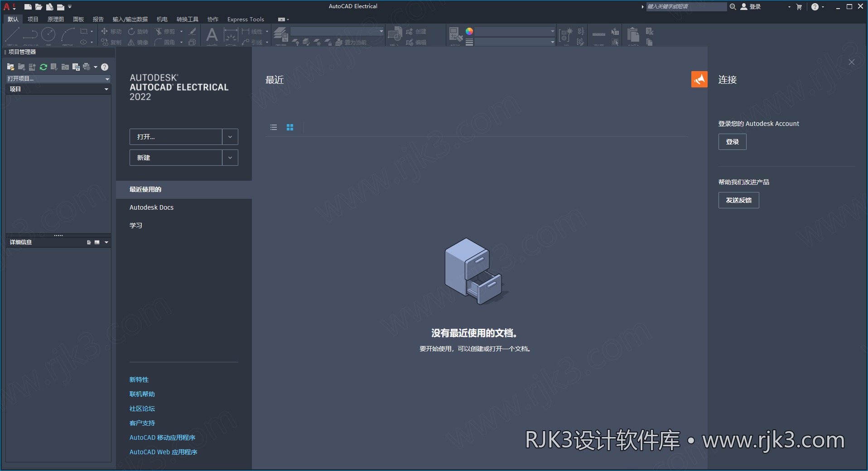868x471 pixels.
Task: Open Project Manager help question mark
Action: [x=105, y=67]
